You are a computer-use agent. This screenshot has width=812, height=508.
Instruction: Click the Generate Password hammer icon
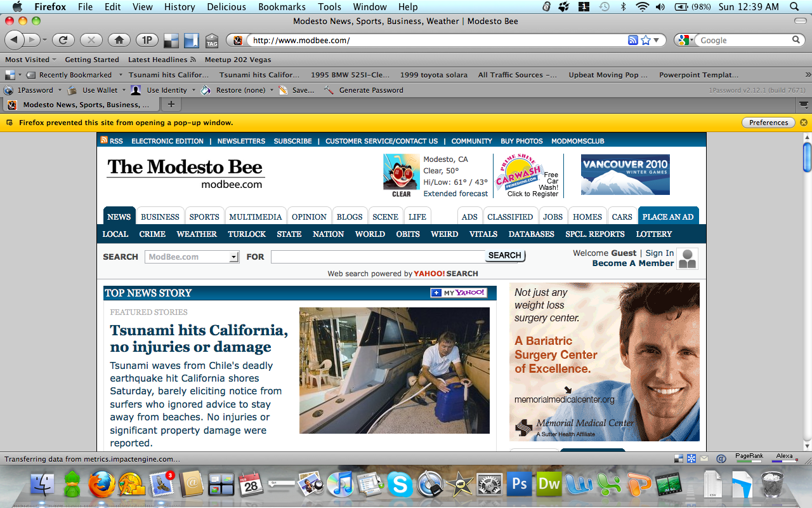pyautogui.click(x=329, y=90)
